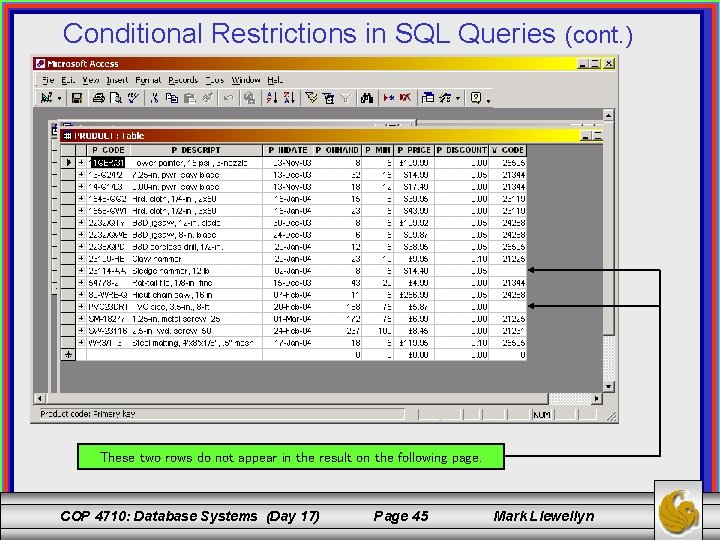Open the Records menu

coord(183,80)
